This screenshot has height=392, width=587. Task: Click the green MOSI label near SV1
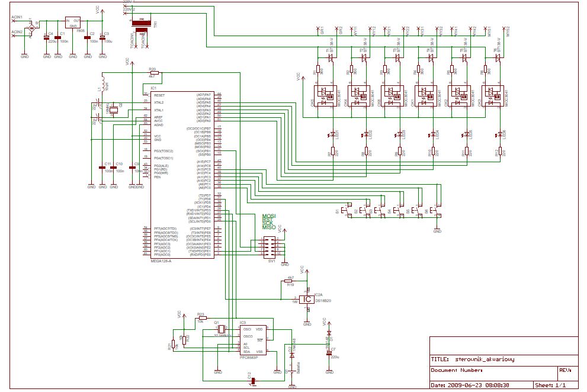(x=269, y=216)
